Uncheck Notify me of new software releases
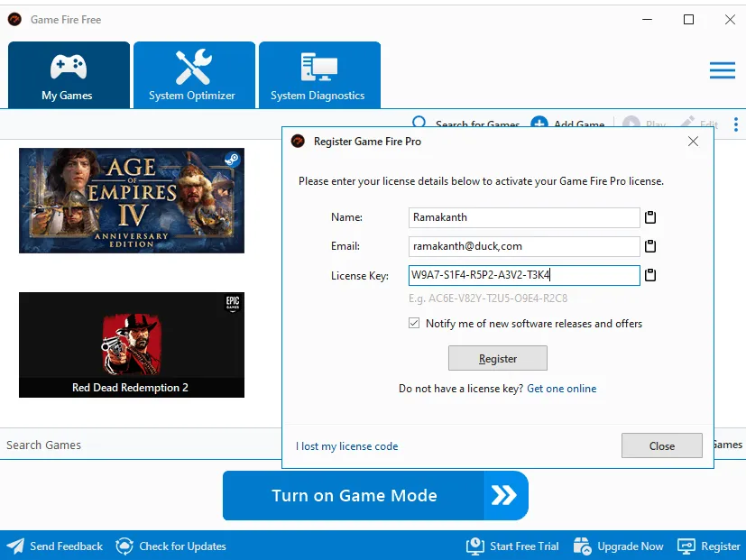Image resolution: width=746 pixels, height=560 pixels. tap(414, 324)
